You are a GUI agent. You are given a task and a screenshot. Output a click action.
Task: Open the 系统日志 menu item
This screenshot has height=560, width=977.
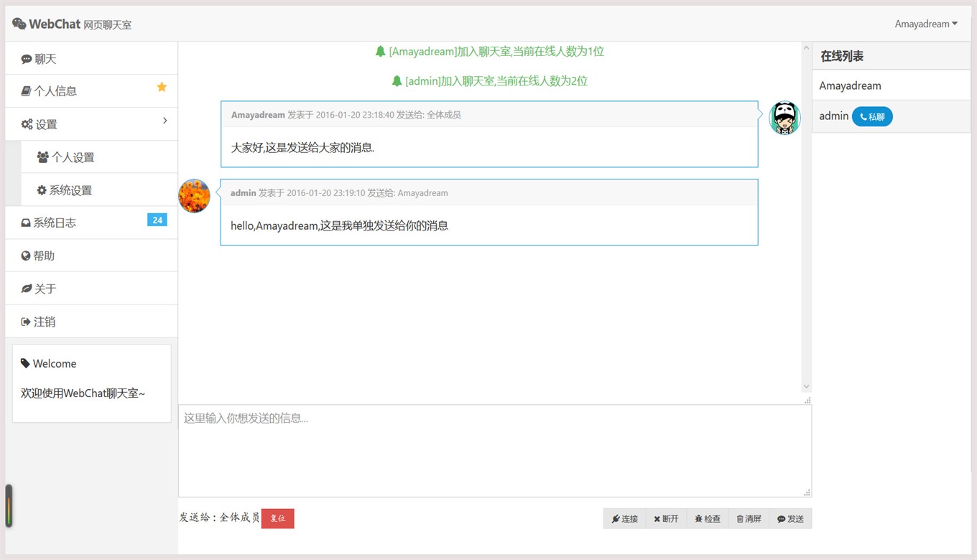click(91, 223)
